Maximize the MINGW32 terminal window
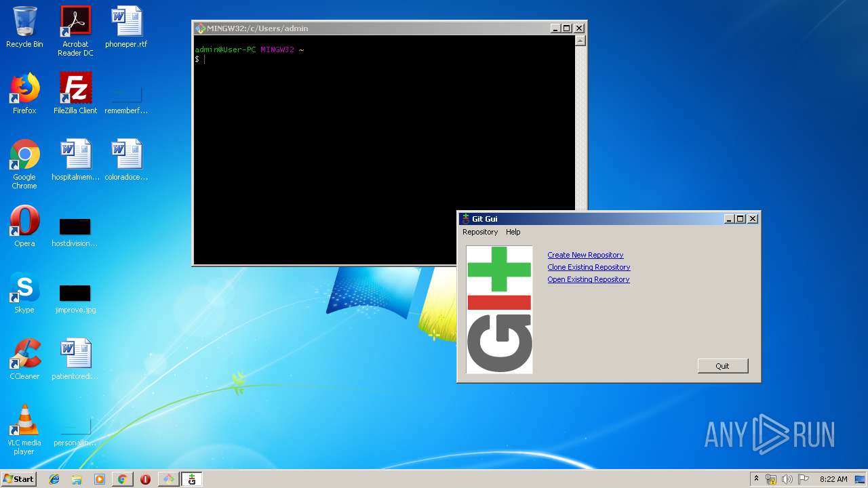Image resolution: width=868 pixels, height=488 pixels. (x=567, y=28)
